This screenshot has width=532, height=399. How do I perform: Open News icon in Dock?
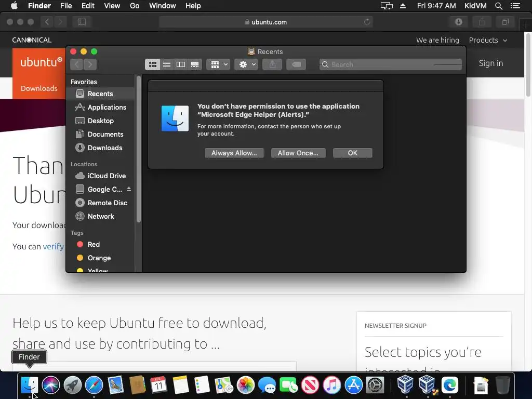[x=310, y=385]
